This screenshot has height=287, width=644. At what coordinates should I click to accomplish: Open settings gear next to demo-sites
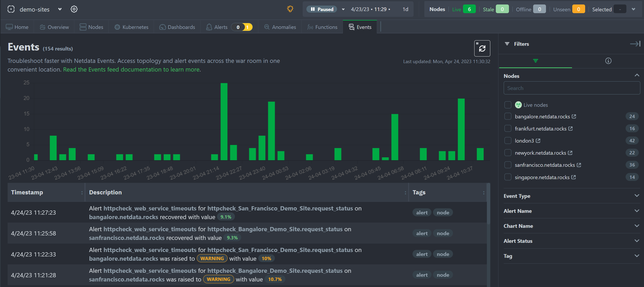coord(74,9)
